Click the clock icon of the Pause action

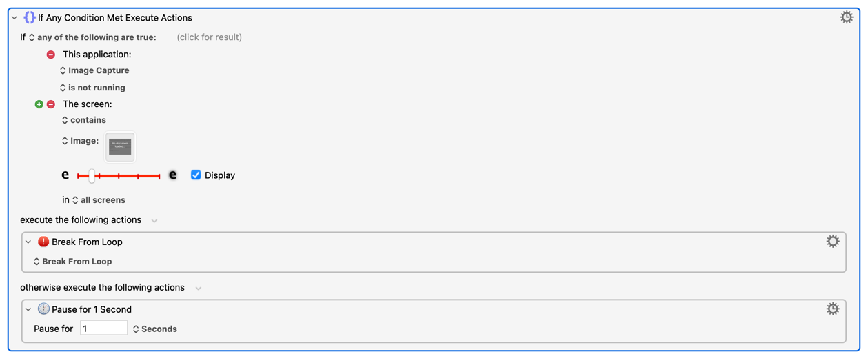click(43, 309)
